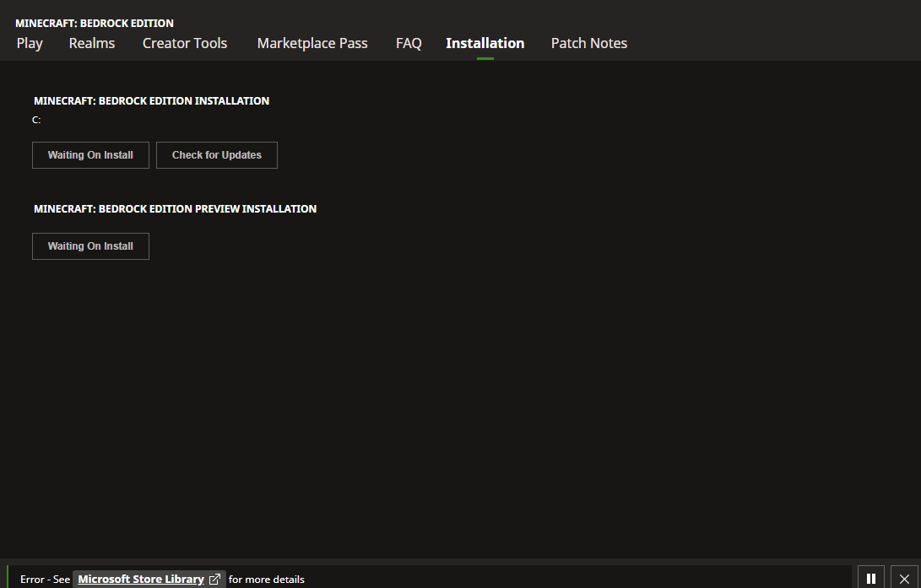Click the "for more details" text
Viewport: 921px width, 588px height.
[267, 580]
